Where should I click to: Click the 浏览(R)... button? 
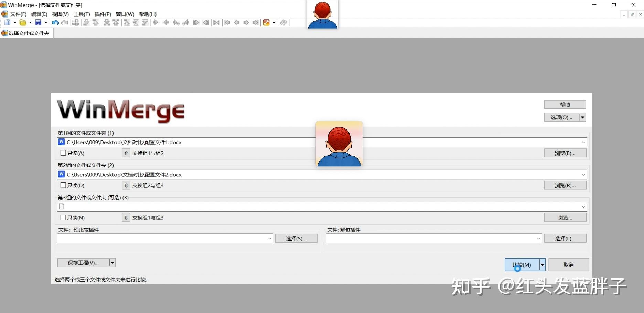pos(565,185)
